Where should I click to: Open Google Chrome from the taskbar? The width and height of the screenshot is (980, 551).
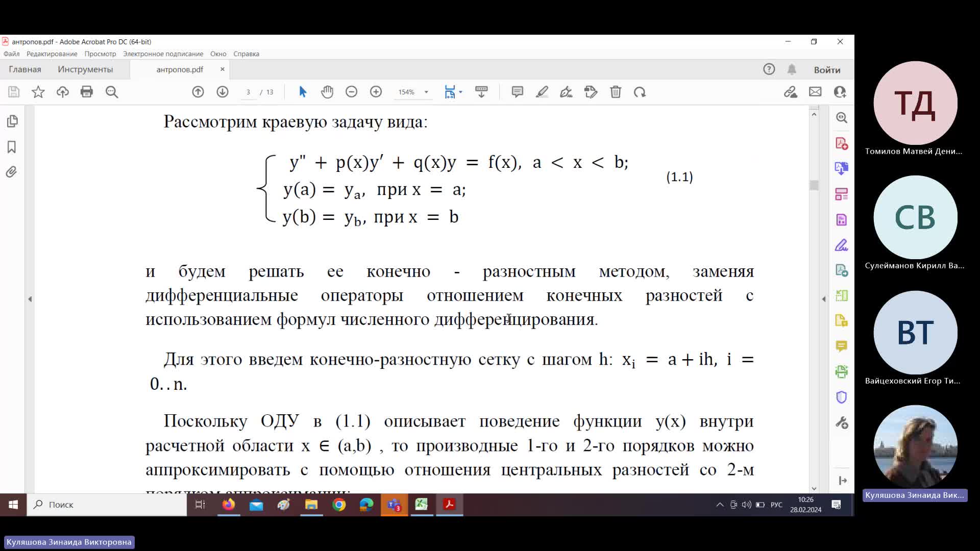(x=339, y=505)
